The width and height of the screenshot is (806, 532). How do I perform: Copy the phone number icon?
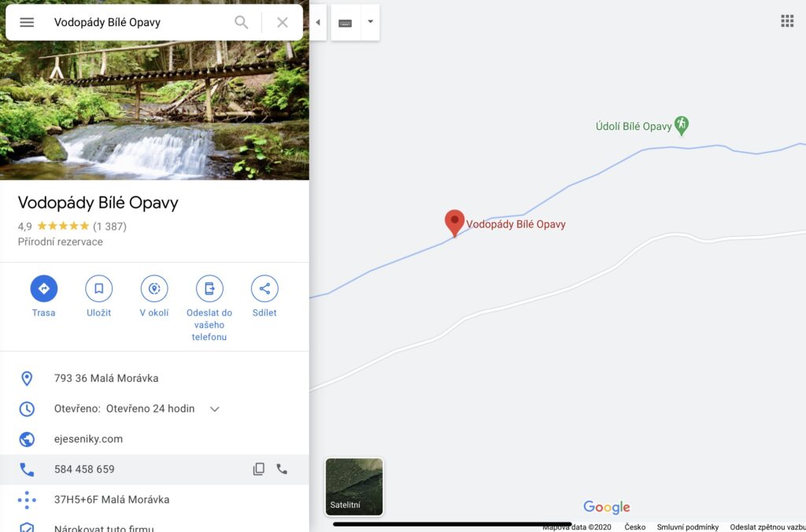point(258,469)
